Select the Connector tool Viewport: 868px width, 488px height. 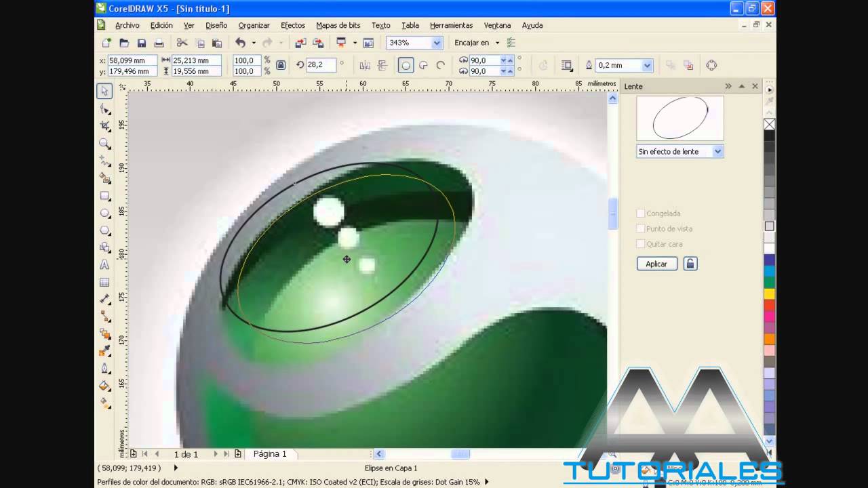tap(104, 317)
